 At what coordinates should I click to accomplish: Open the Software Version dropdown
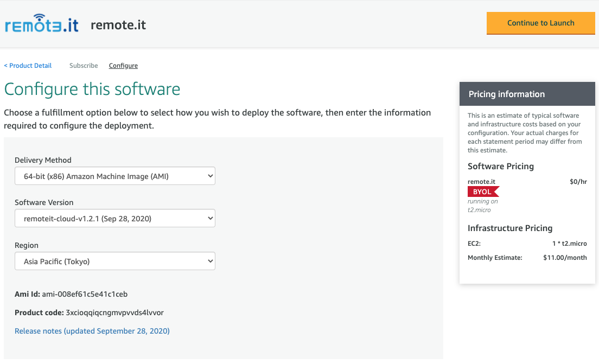coord(115,219)
